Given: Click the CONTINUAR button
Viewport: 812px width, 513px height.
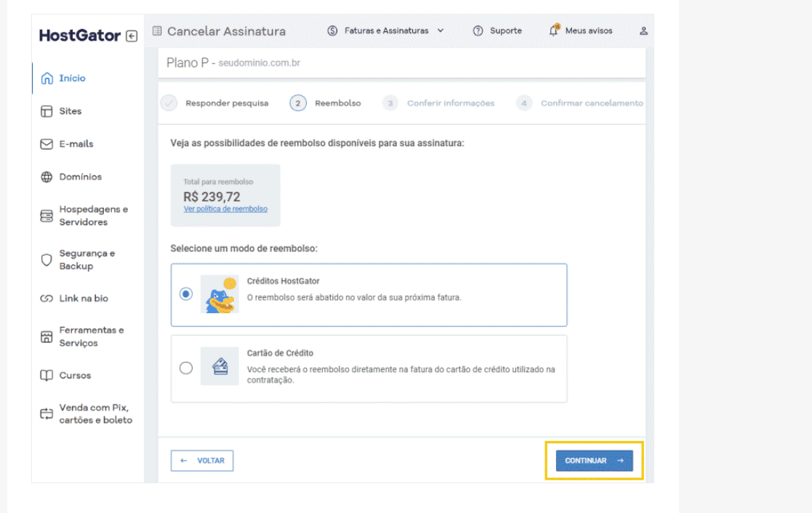Looking at the screenshot, I should (594, 461).
